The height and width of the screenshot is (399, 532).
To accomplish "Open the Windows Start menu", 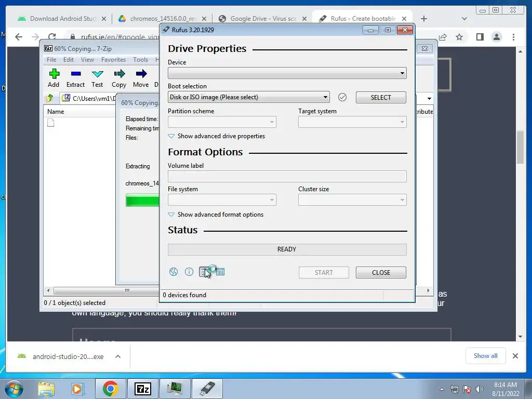I will (13, 389).
